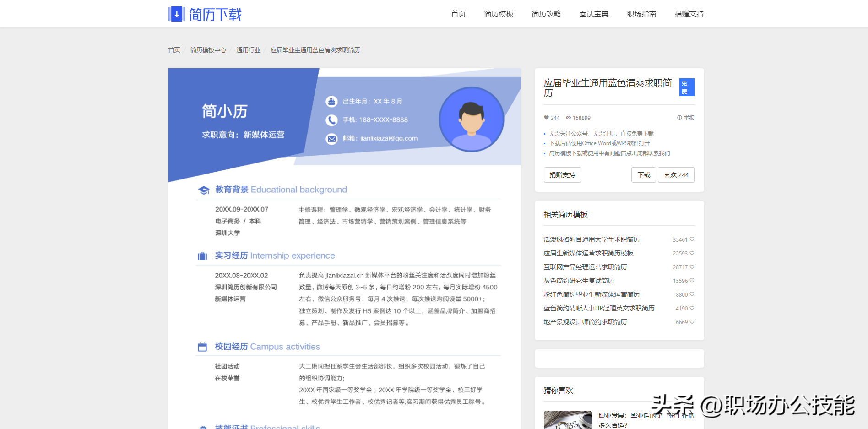Open 面试宝典 in the top navigation

(594, 14)
